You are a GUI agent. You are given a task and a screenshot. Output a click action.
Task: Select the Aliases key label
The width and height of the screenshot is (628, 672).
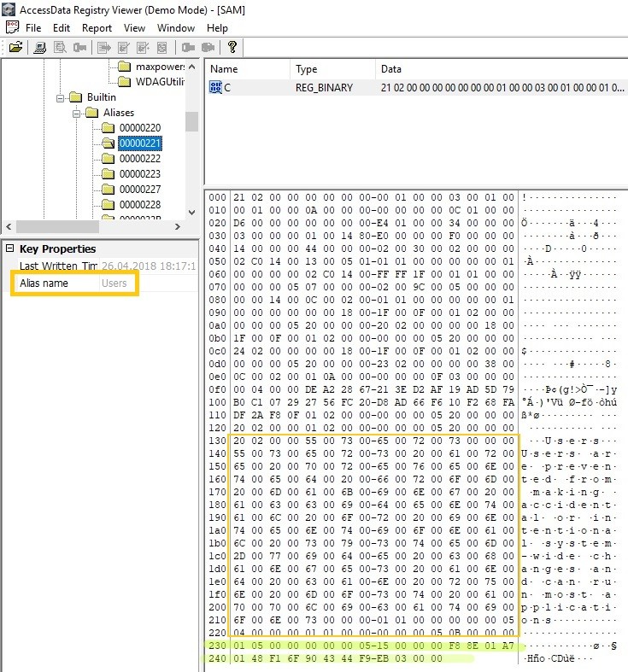tap(119, 113)
